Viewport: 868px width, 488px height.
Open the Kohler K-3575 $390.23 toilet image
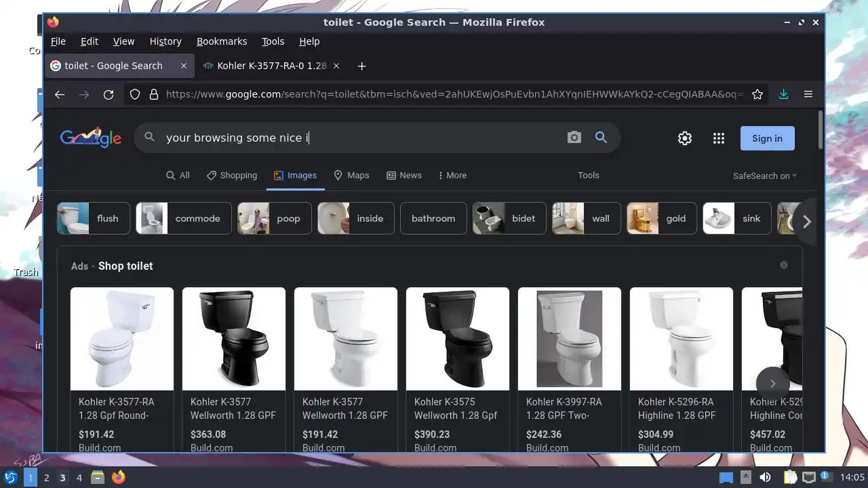point(458,339)
